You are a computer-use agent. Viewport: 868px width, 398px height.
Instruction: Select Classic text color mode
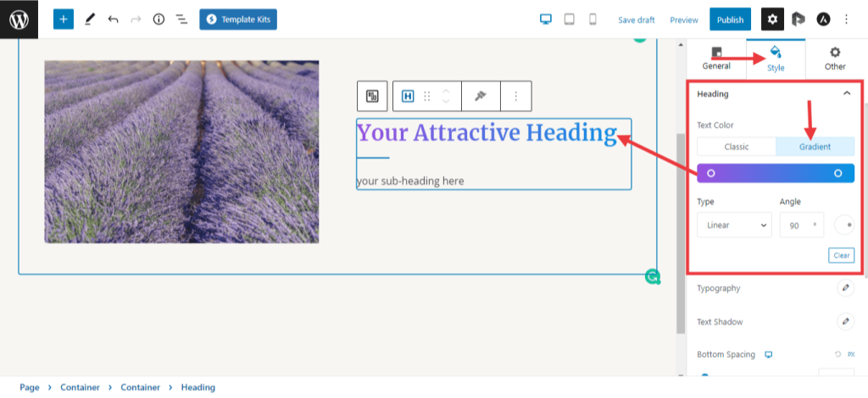click(x=736, y=147)
